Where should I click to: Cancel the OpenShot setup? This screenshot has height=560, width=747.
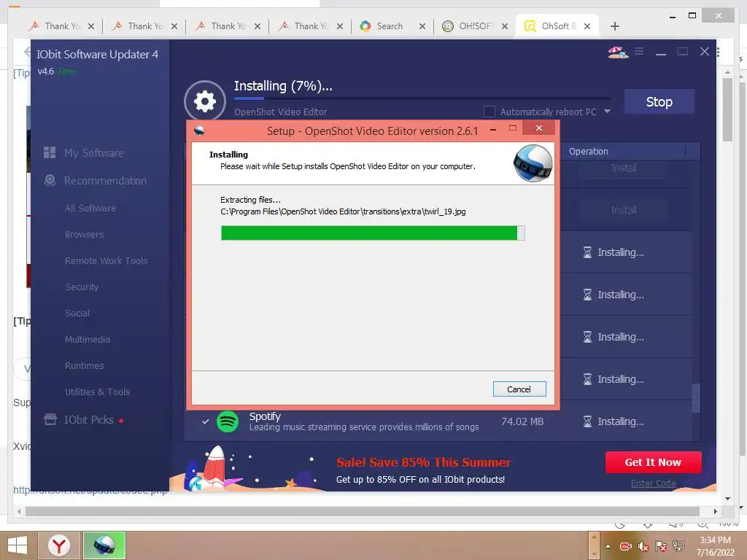pyautogui.click(x=519, y=389)
